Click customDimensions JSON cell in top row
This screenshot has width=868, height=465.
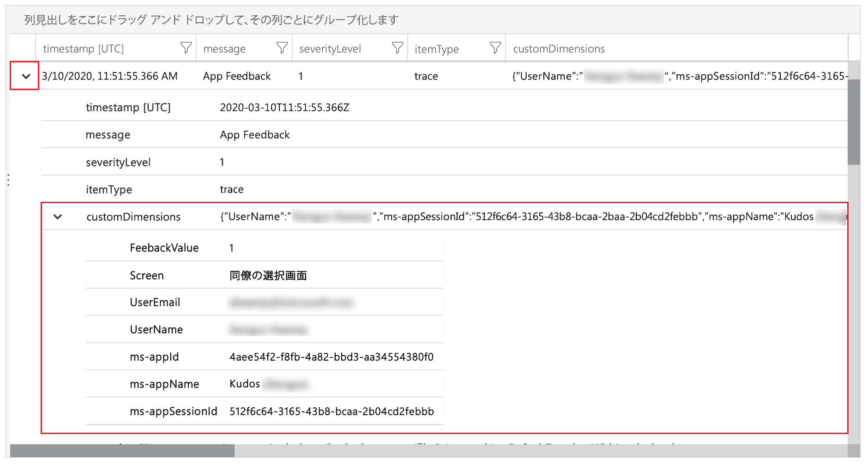tap(680, 76)
